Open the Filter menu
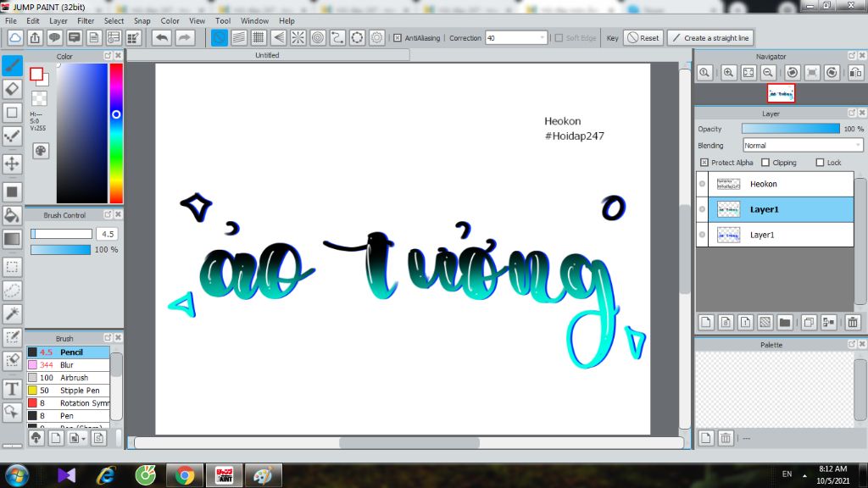The width and height of the screenshot is (868, 488). pos(86,20)
